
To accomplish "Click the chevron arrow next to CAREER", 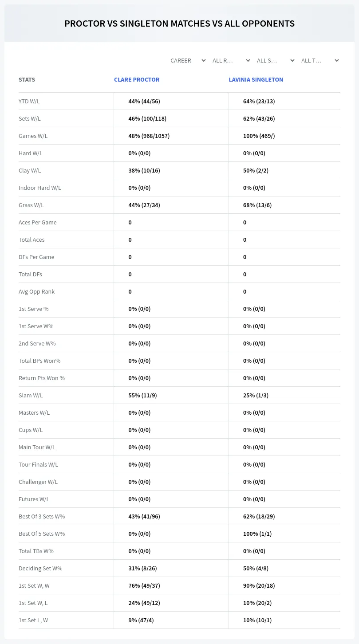I will click(203, 60).
